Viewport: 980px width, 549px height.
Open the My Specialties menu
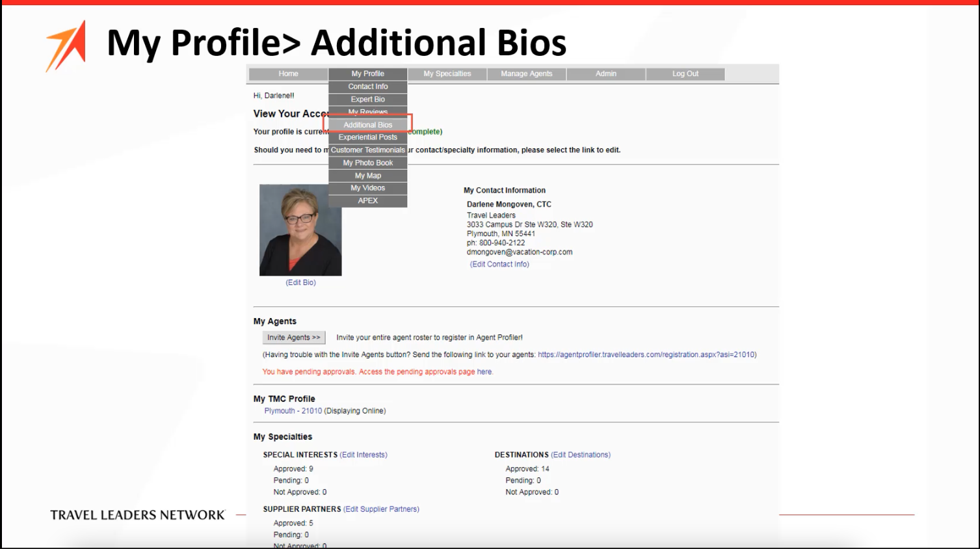tap(447, 74)
